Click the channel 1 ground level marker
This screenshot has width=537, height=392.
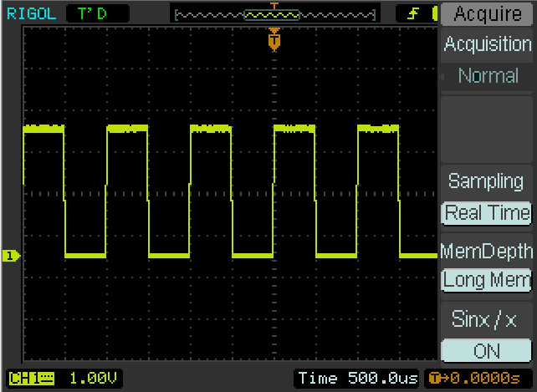tap(11, 256)
